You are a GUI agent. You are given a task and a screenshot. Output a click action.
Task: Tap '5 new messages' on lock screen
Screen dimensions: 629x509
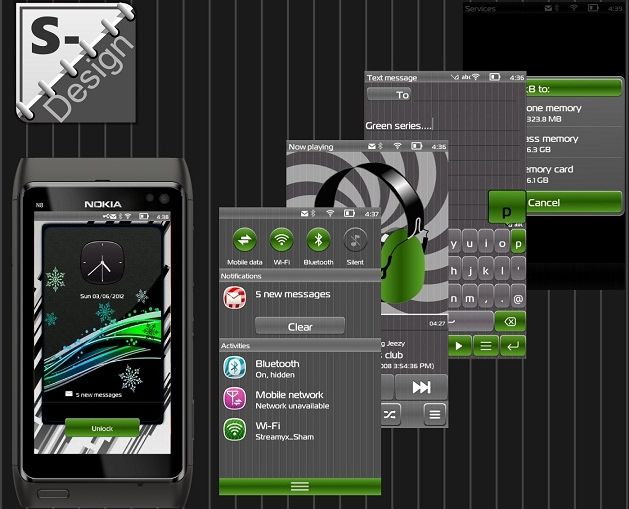click(93, 395)
